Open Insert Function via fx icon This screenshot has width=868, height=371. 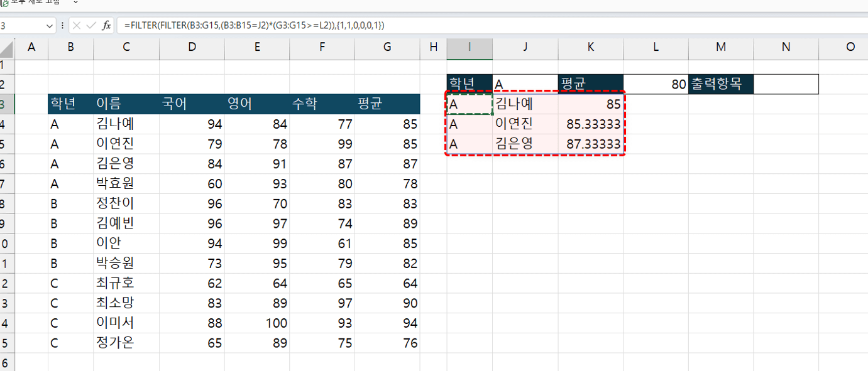point(107,26)
